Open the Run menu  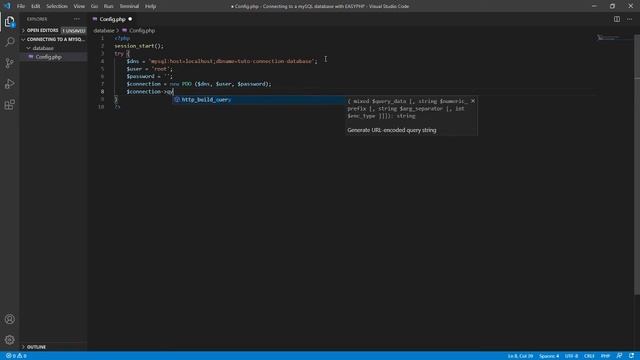109,6
